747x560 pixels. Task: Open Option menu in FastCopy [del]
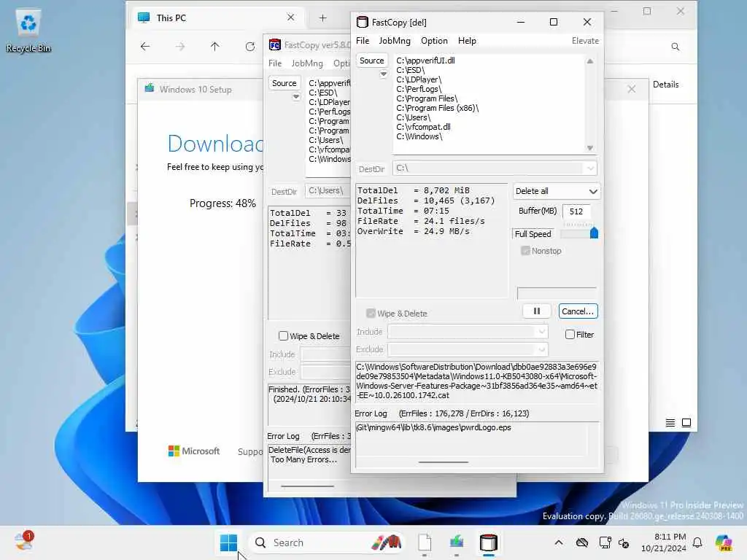point(434,41)
